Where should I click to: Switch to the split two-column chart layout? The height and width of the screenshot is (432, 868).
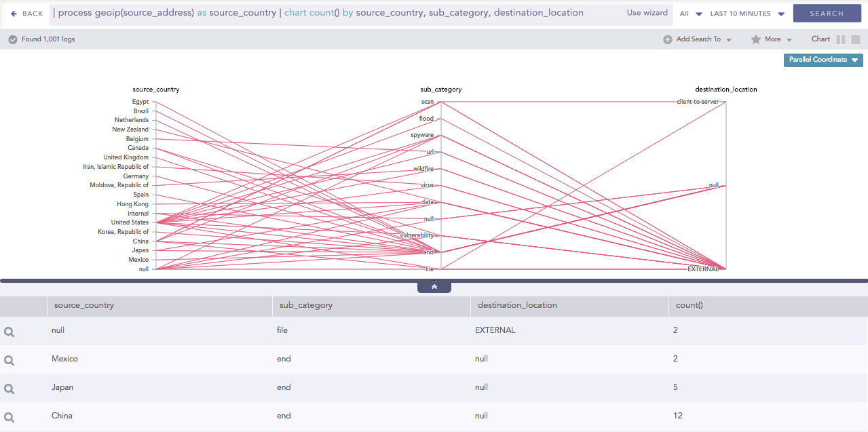coord(841,39)
